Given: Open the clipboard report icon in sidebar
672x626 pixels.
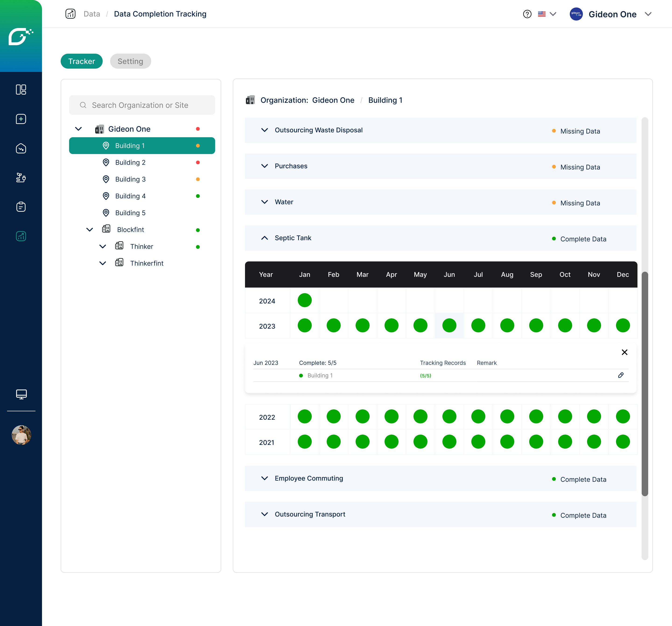Looking at the screenshot, I should coord(21,207).
